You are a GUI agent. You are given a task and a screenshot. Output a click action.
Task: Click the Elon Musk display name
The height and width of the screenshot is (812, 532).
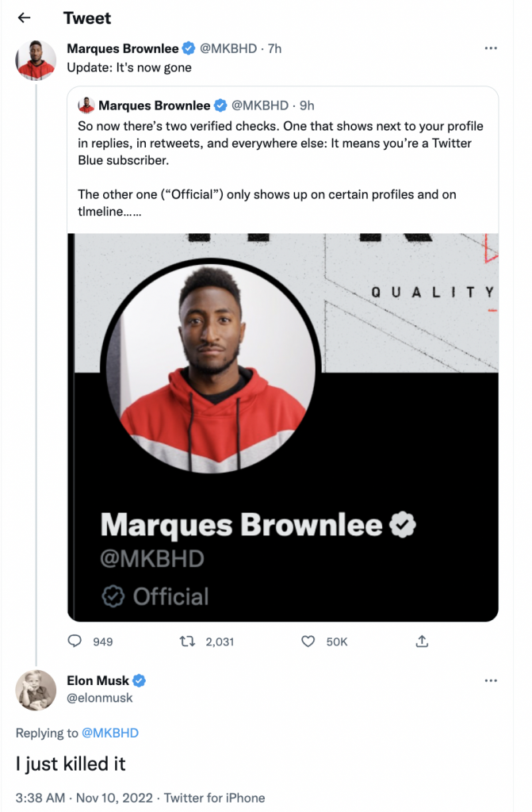[98, 681]
